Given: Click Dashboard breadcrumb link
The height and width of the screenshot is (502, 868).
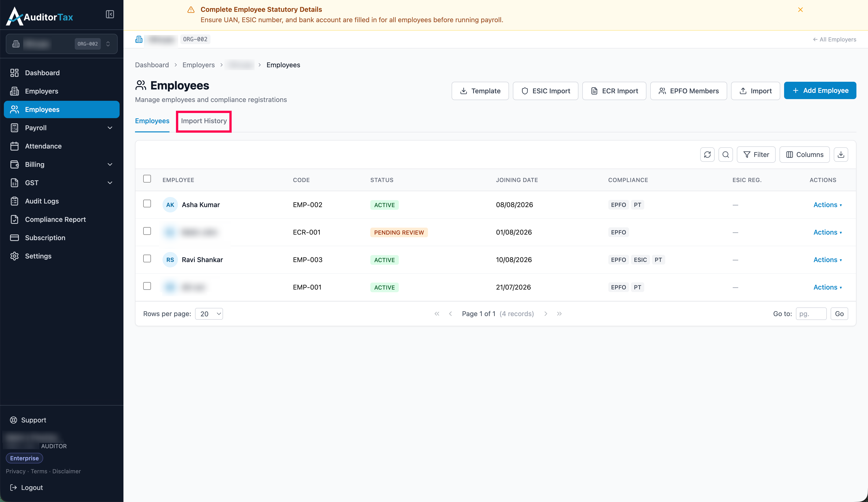Looking at the screenshot, I should click(152, 65).
